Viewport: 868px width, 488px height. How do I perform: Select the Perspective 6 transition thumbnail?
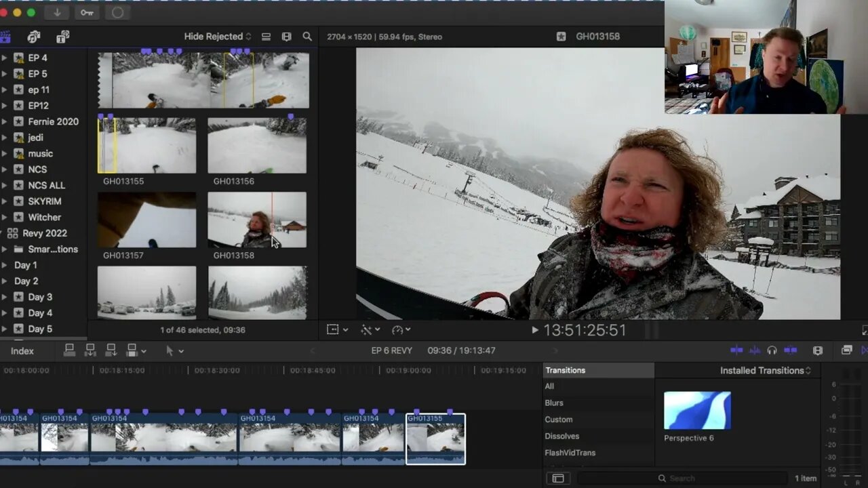(697, 411)
